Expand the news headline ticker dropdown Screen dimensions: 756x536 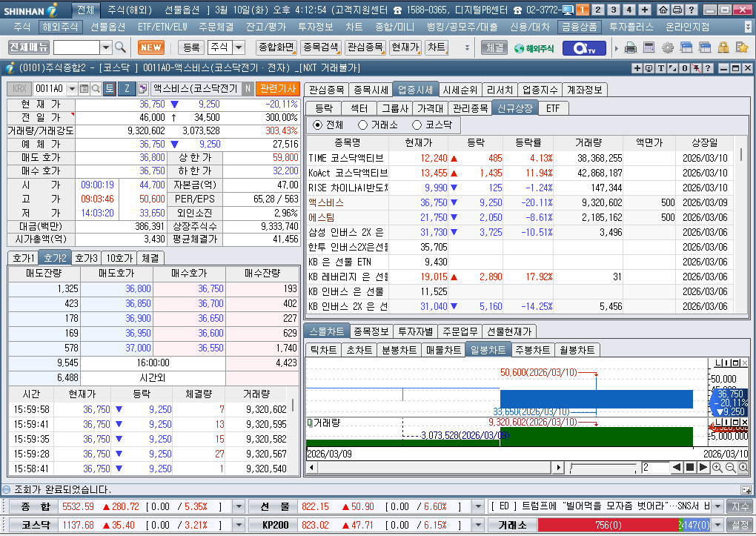click(x=718, y=506)
